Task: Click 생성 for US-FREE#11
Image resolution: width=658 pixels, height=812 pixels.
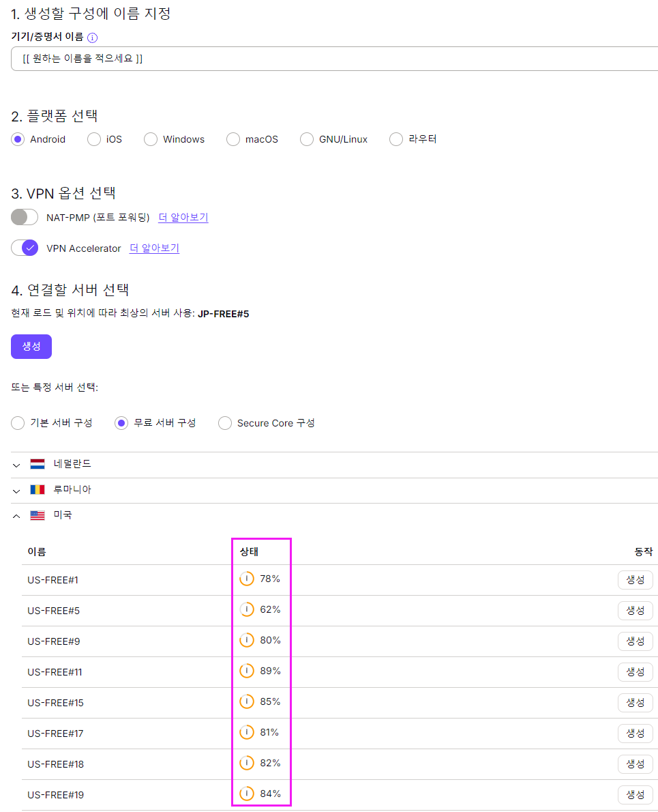Action: pyautogui.click(x=635, y=671)
